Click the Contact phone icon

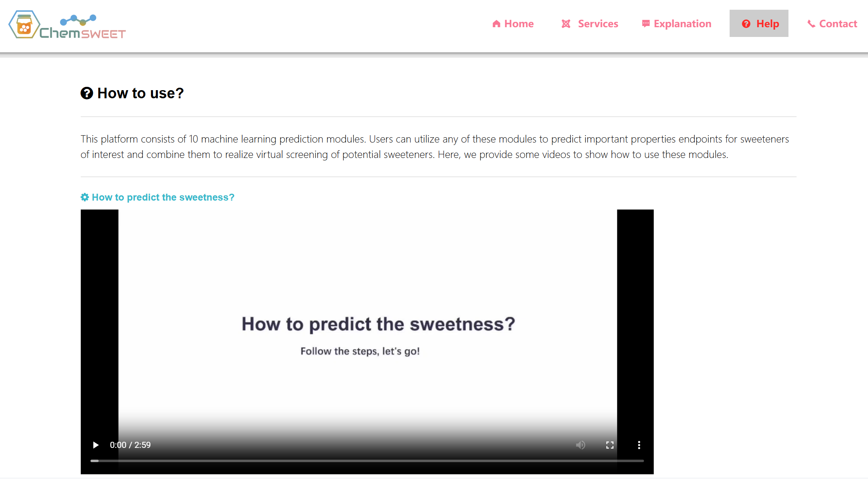coord(811,24)
